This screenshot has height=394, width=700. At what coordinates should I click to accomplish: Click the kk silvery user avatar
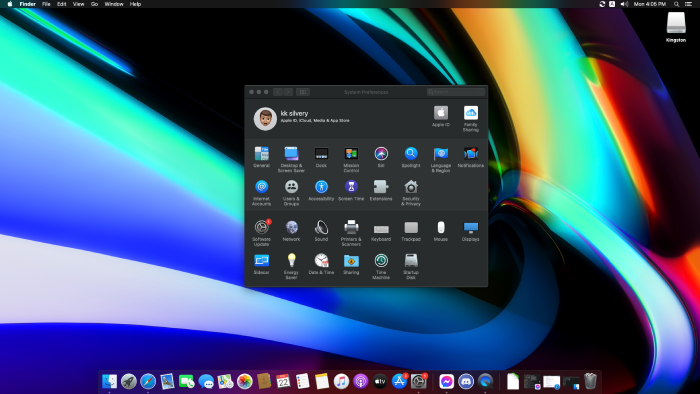click(x=265, y=119)
